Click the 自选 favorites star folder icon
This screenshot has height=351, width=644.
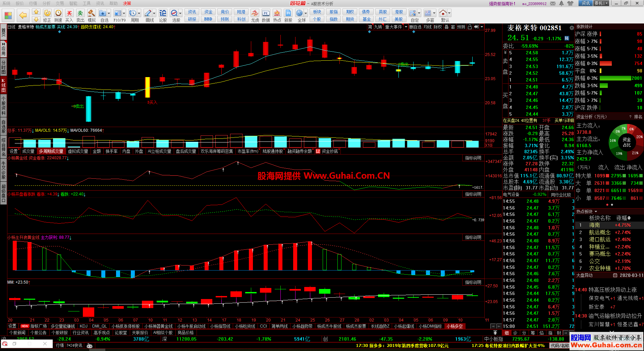[x=103, y=13]
